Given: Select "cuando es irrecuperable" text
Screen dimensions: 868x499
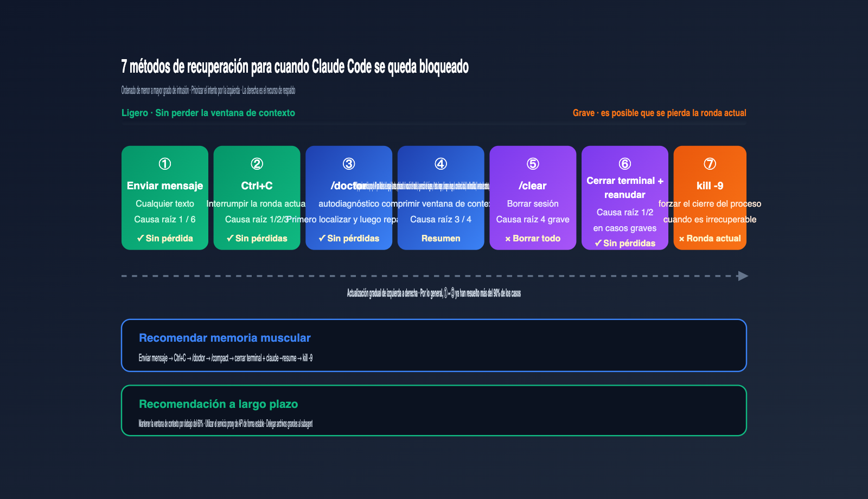Looking at the screenshot, I should point(710,219).
